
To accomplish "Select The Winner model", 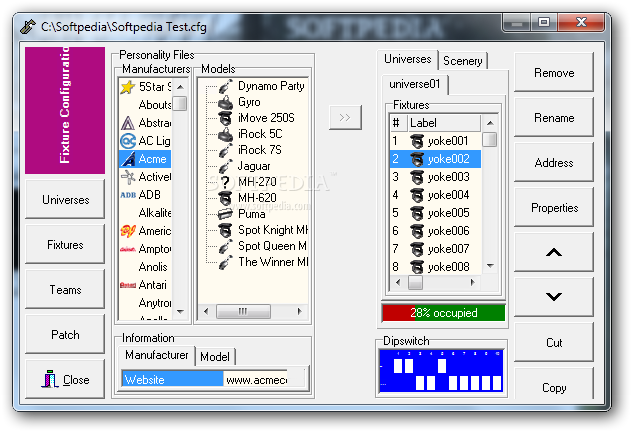I will coord(273,262).
